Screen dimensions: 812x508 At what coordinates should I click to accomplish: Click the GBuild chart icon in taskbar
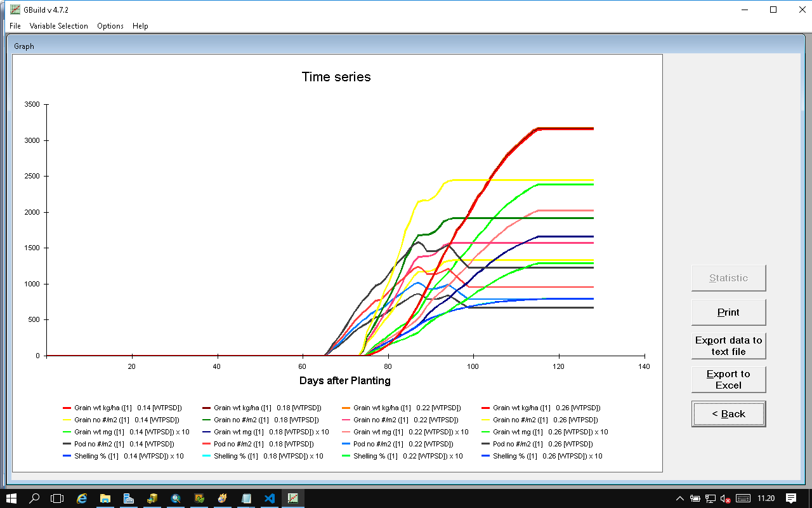click(x=293, y=498)
